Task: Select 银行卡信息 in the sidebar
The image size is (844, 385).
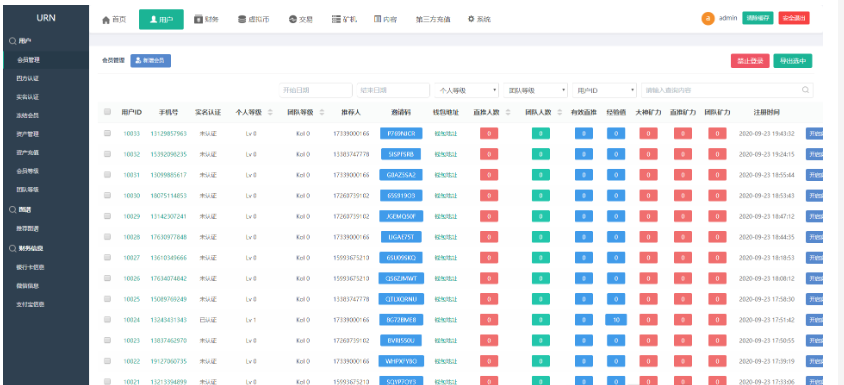Action: tap(31, 267)
